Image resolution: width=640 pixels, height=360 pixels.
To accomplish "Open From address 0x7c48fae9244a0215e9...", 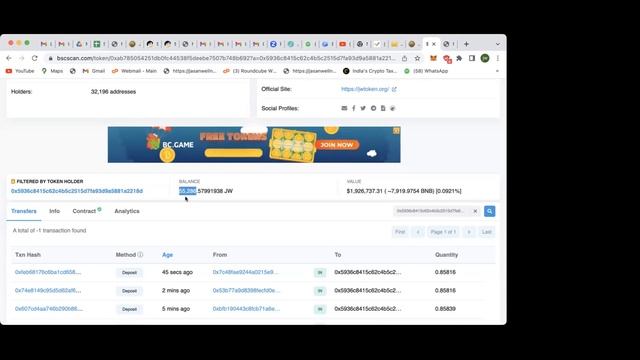I will pyautogui.click(x=246, y=272).
